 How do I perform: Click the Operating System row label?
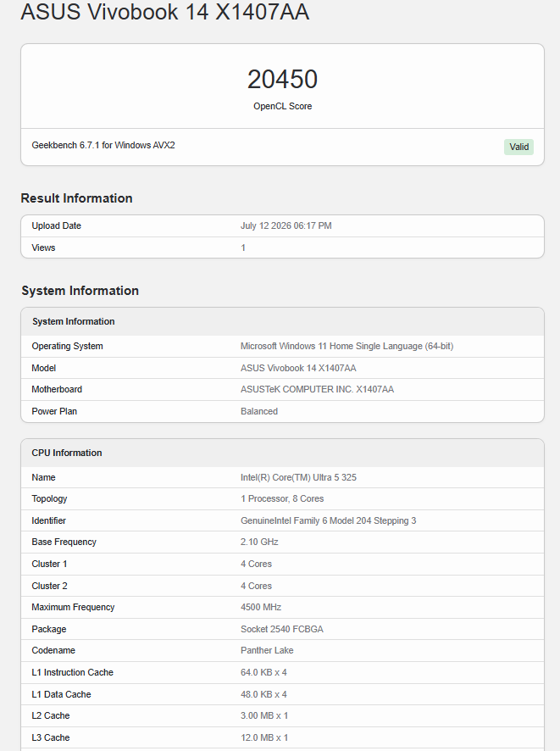pos(68,347)
